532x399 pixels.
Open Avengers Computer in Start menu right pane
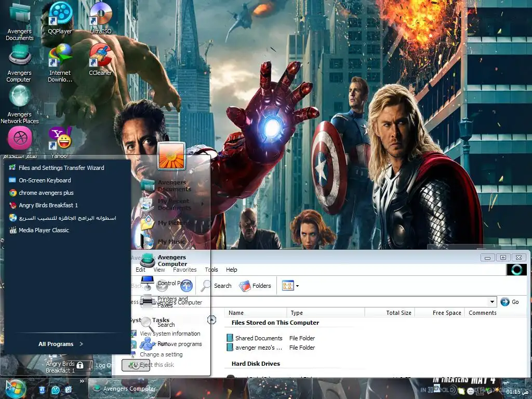pos(164,260)
